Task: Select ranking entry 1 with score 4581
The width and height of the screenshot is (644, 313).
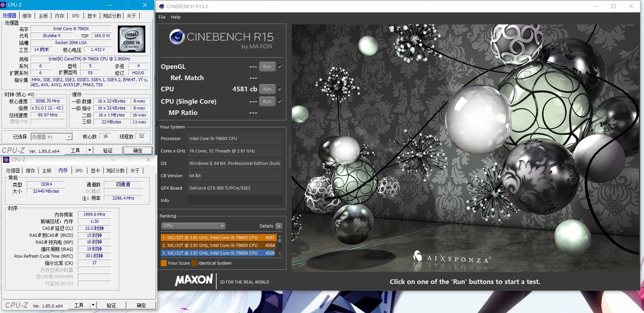Action: 218,238
